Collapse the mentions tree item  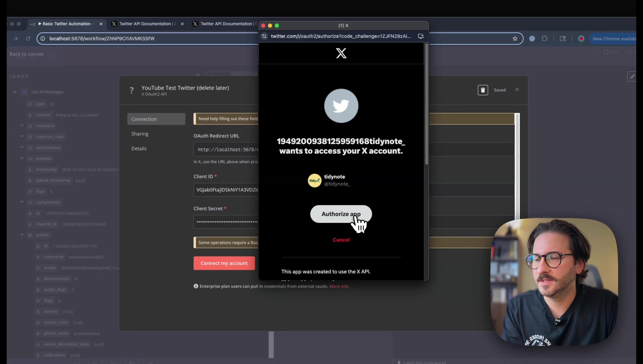pyautogui.click(x=22, y=126)
